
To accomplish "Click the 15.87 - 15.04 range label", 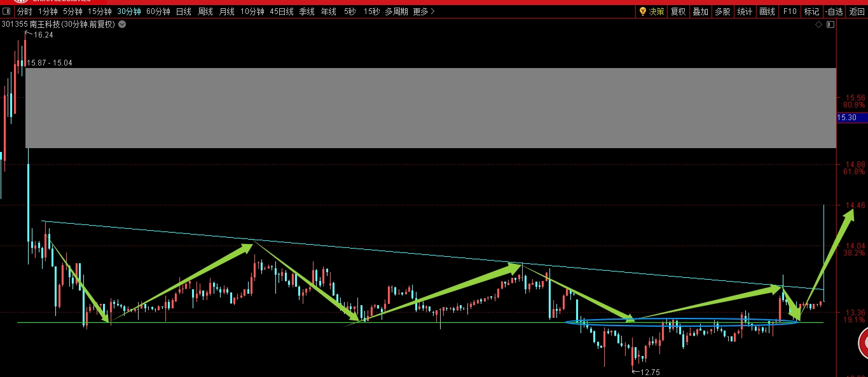I will 50,63.
